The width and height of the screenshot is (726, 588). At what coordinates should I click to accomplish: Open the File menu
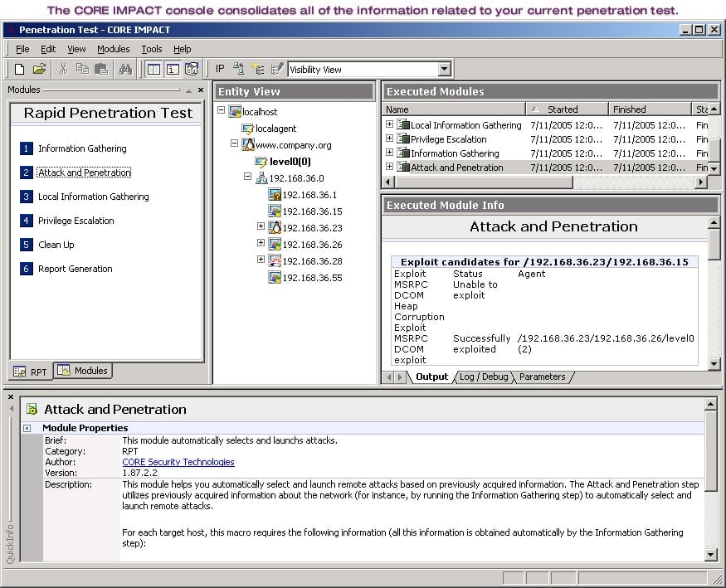(22, 49)
